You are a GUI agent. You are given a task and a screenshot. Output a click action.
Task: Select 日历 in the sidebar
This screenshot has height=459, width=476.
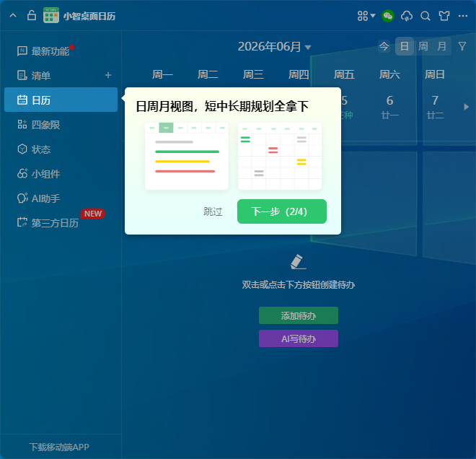point(61,100)
